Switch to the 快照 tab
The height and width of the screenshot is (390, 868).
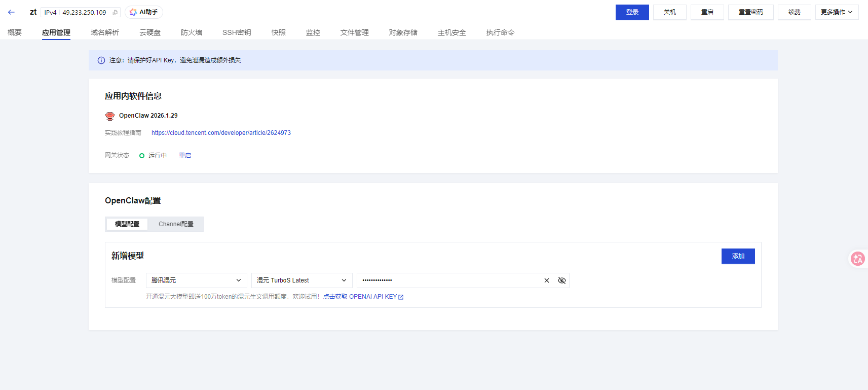click(x=279, y=32)
